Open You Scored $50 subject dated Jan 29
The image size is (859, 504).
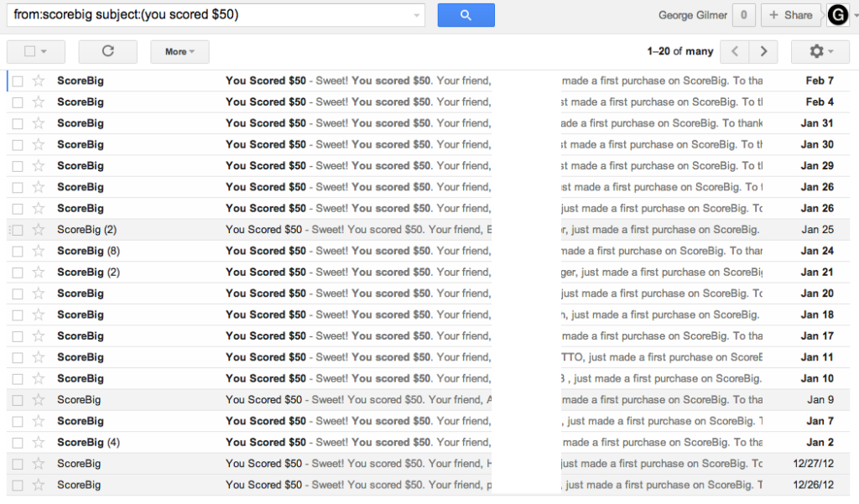(266, 165)
